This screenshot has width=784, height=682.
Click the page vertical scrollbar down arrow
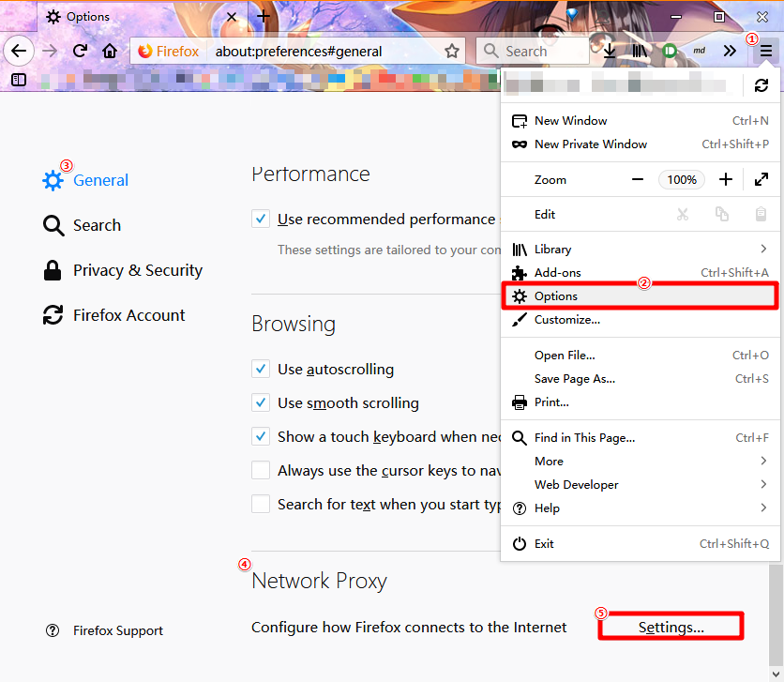[776, 674]
